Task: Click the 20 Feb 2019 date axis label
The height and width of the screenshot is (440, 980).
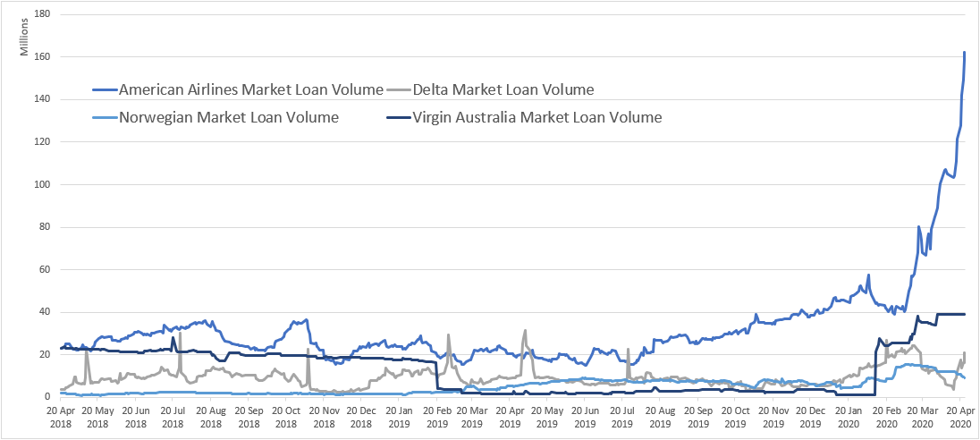Action: [x=435, y=419]
